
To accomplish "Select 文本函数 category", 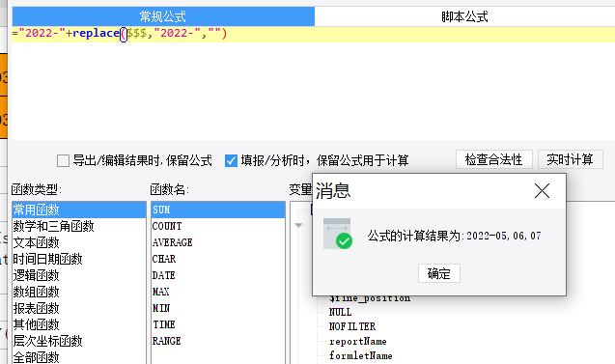I will click(79, 242).
